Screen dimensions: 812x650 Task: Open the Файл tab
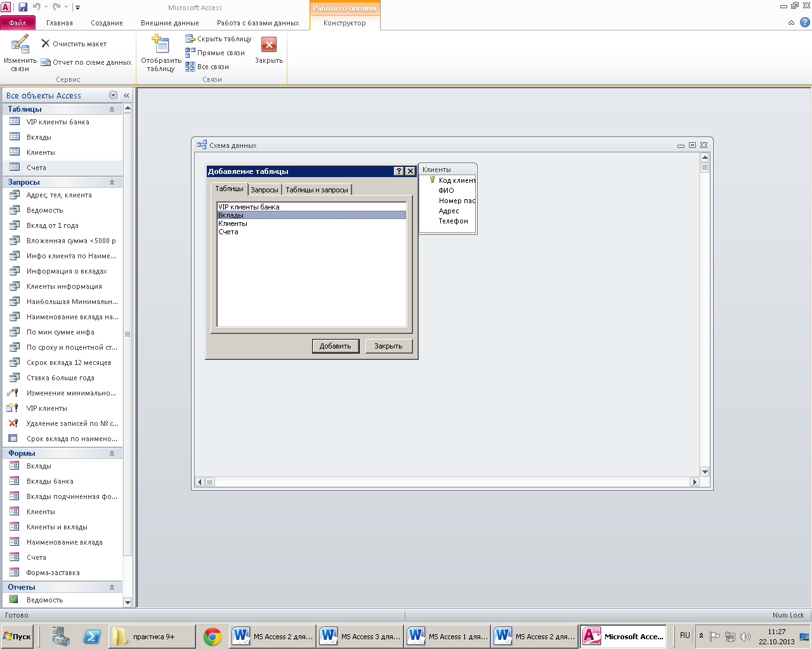point(18,23)
